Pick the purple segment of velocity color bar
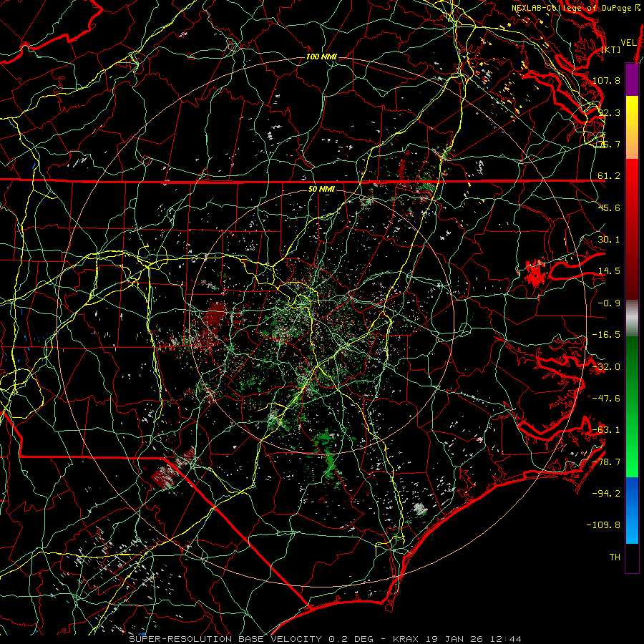The image size is (644, 644). (x=632, y=79)
